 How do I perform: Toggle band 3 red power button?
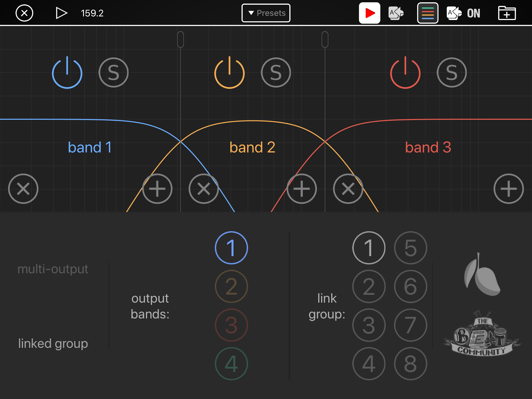(405, 73)
